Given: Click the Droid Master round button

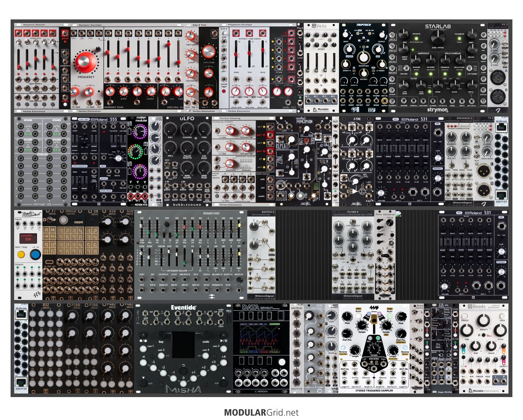Looking at the screenshot, I should [64, 220].
